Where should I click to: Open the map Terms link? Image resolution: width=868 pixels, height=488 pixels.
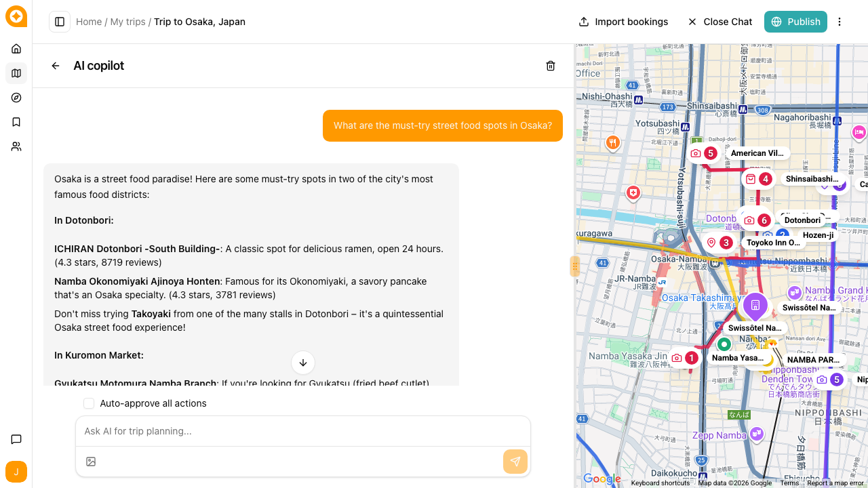click(789, 483)
